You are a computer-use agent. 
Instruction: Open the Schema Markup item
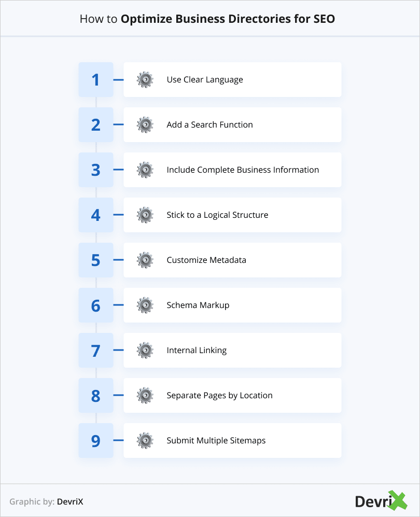tap(198, 305)
